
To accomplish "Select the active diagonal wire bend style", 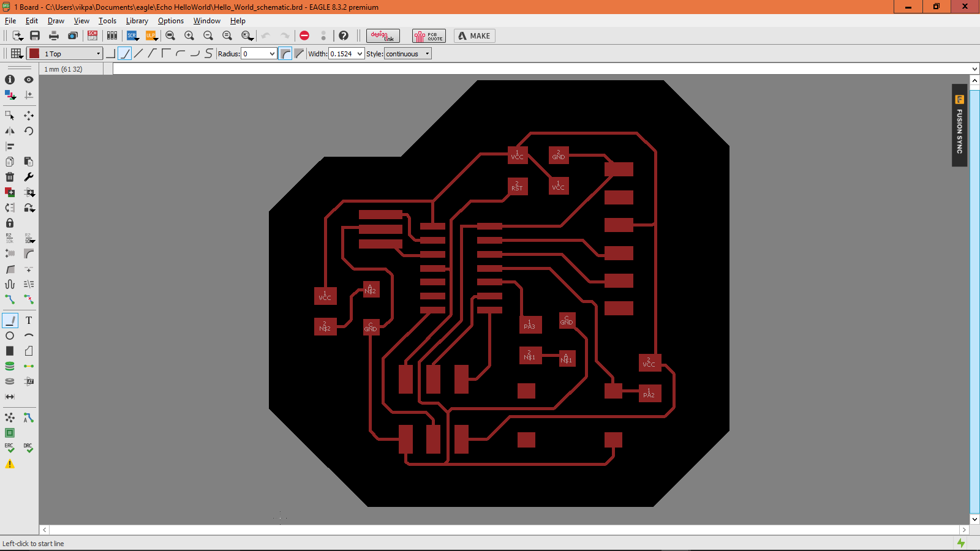I will [x=124, y=54].
